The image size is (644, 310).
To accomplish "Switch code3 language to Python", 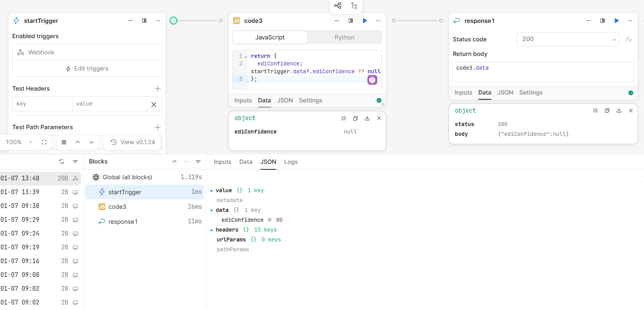I will coord(344,37).
